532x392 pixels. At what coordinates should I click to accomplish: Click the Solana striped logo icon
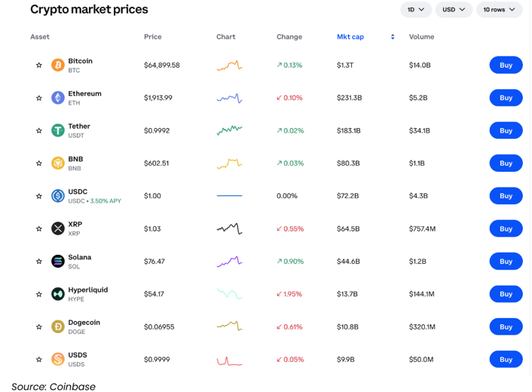tap(58, 262)
